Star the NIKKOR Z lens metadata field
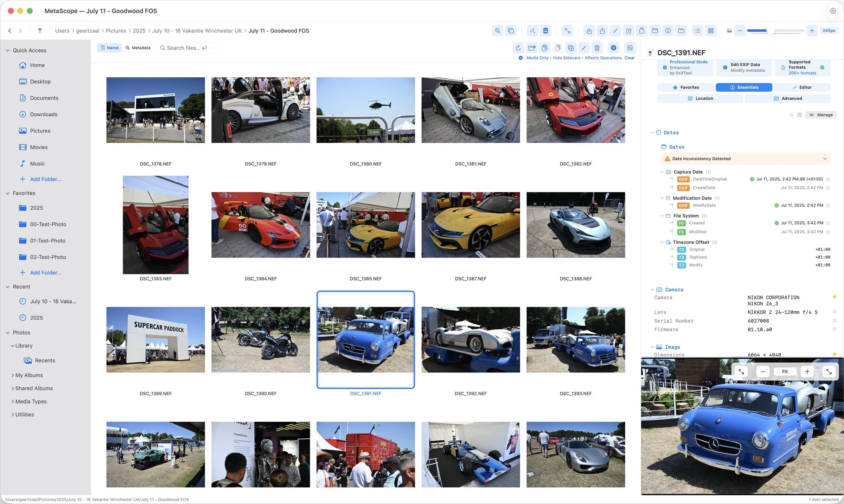844x504 pixels. coord(834,312)
